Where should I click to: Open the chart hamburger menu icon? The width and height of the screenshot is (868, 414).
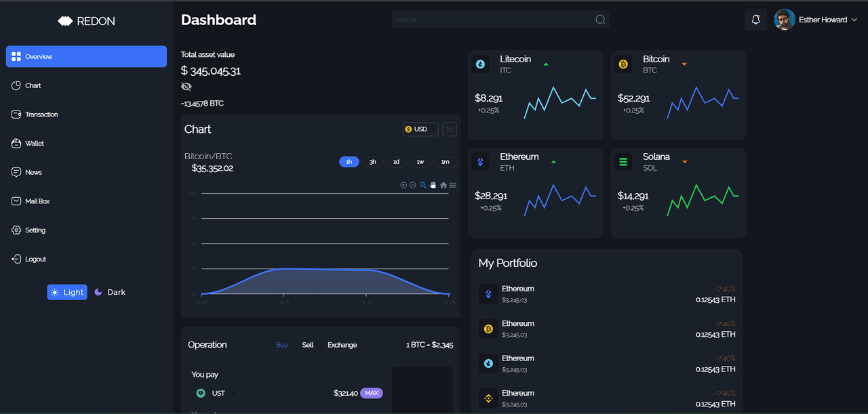453,185
